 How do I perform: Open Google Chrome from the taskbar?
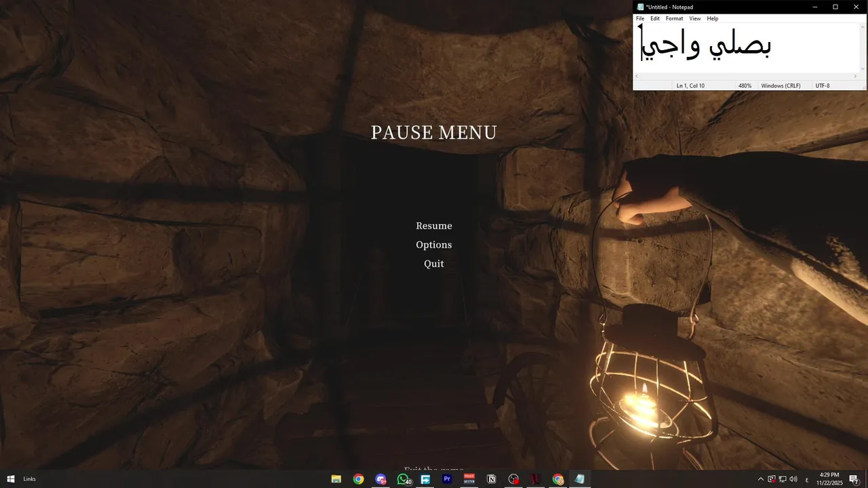(x=358, y=479)
